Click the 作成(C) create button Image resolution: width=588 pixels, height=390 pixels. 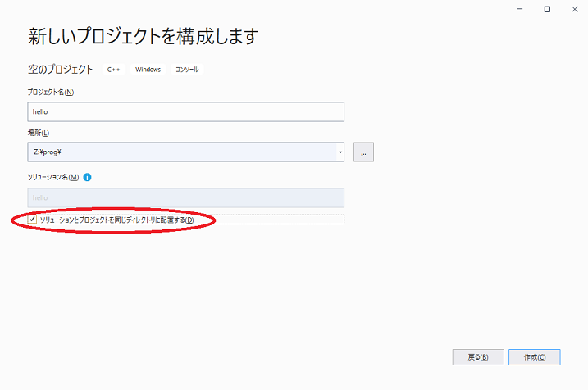click(535, 357)
